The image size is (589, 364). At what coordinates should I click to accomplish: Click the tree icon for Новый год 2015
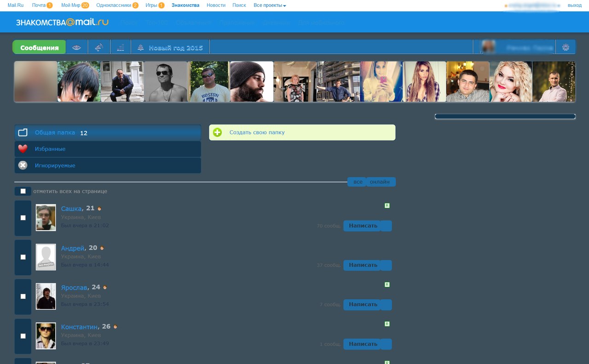[141, 47]
